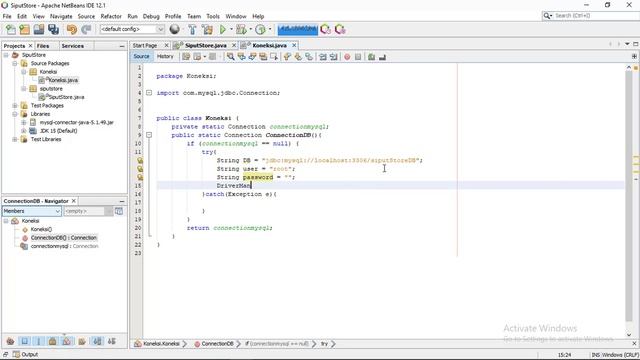Click the History view button
This screenshot has width=640, height=360.
(x=165, y=56)
